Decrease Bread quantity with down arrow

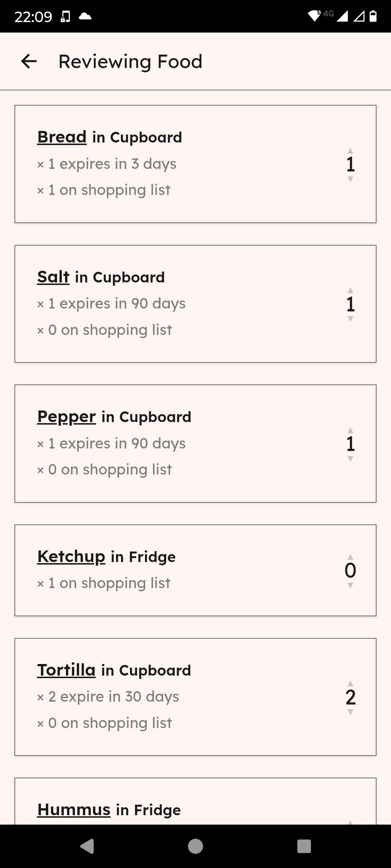coord(350,179)
